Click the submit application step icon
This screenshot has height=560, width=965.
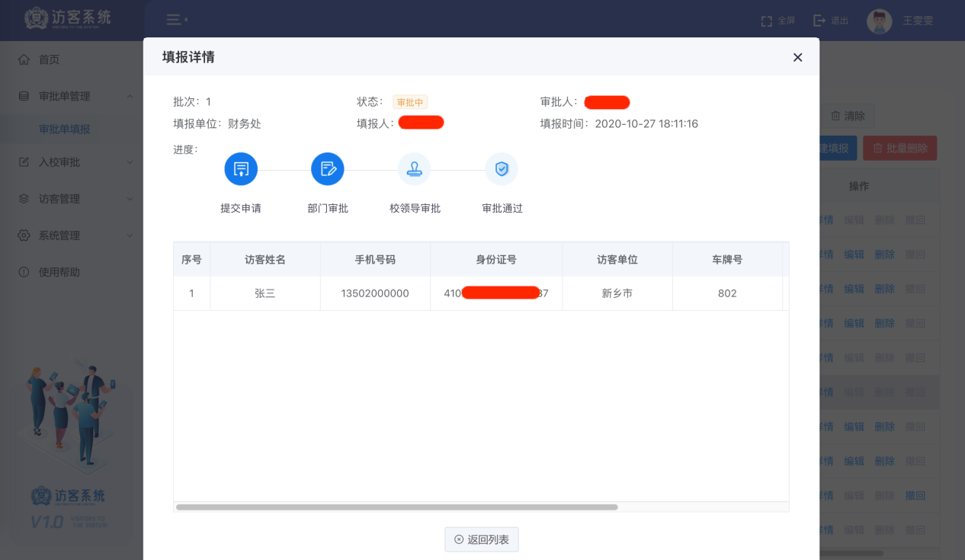(241, 169)
